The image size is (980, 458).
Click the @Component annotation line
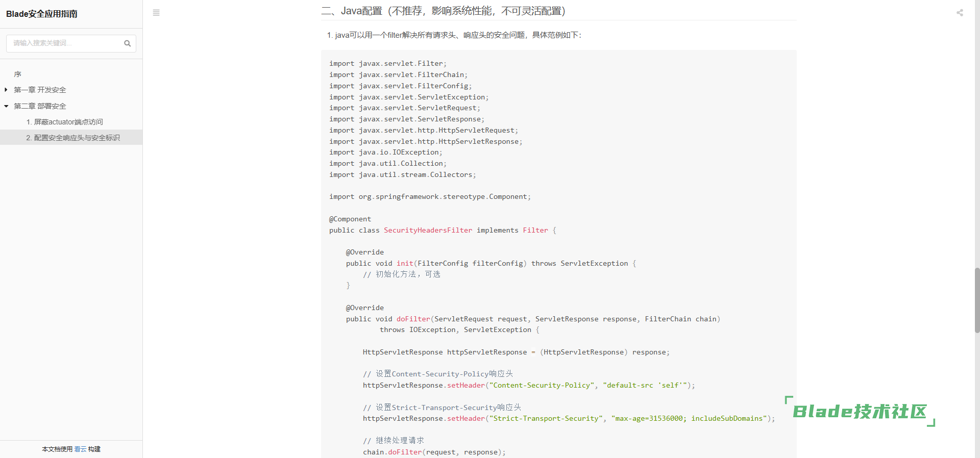(350, 219)
